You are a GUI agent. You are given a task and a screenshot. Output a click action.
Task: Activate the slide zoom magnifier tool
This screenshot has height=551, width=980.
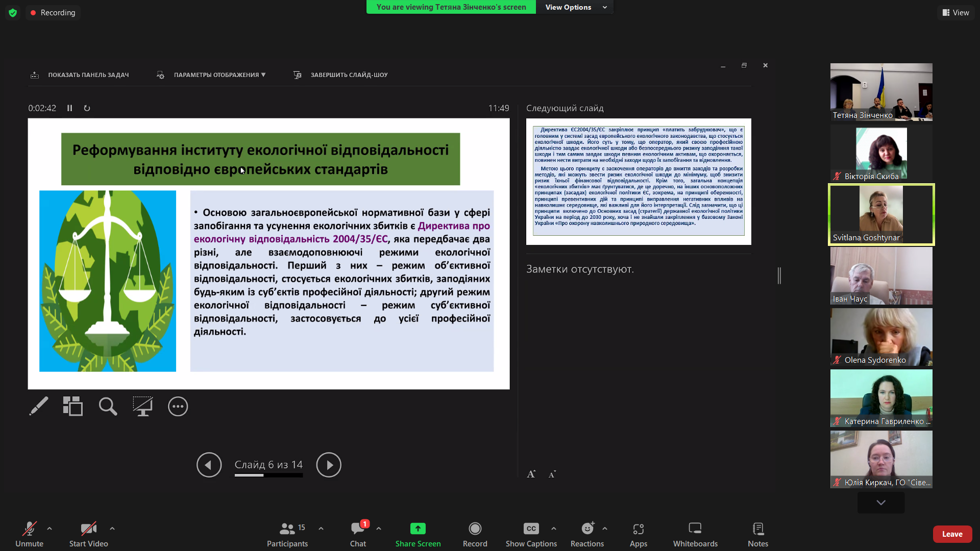click(x=108, y=406)
